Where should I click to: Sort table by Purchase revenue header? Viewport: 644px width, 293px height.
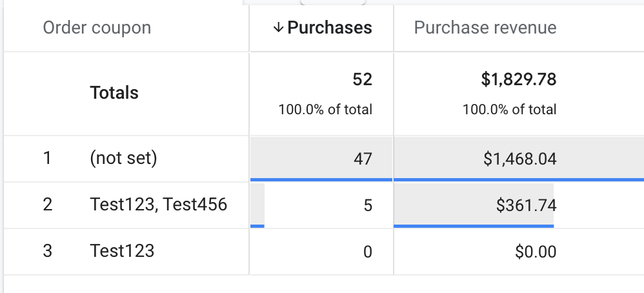pyautogui.click(x=485, y=28)
